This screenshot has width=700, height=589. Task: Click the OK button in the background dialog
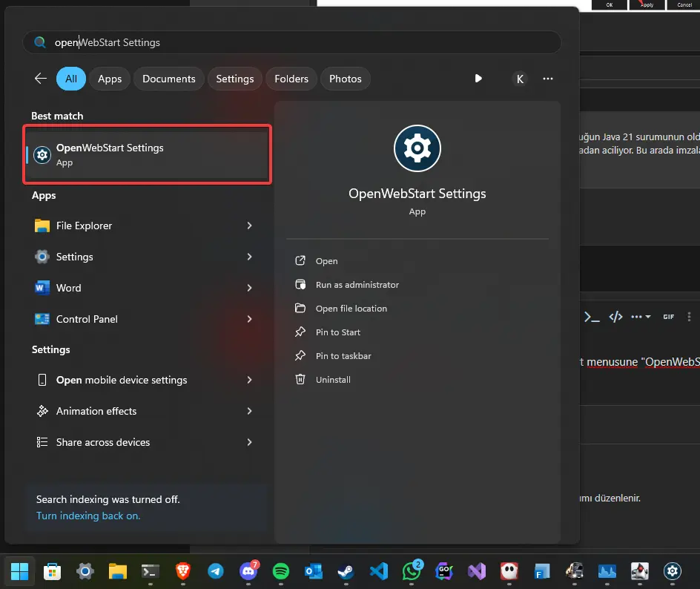point(610,5)
